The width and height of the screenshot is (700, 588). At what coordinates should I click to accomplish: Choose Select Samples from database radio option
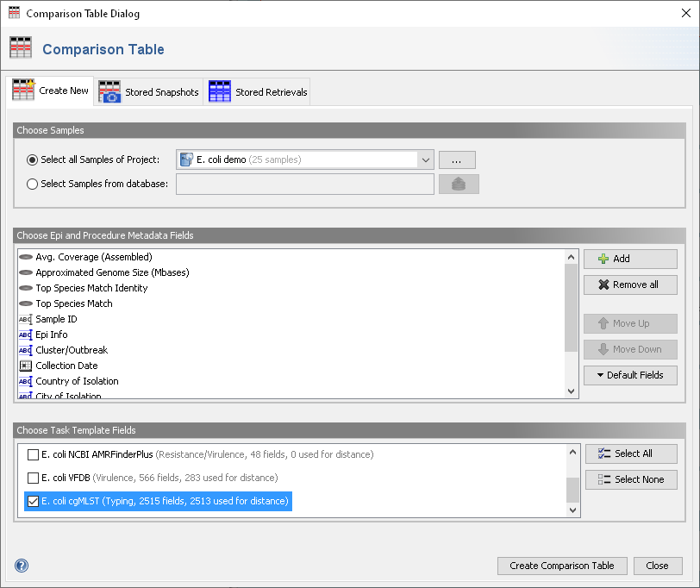(33, 184)
